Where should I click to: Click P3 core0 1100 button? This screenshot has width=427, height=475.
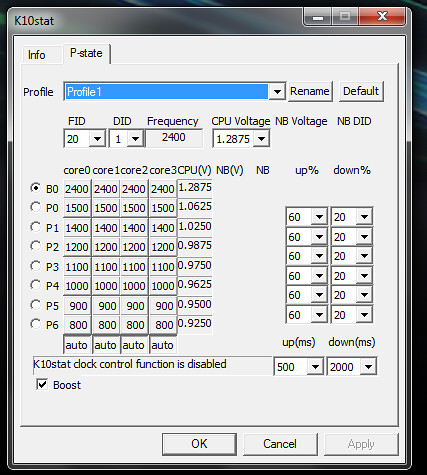[x=77, y=267]
